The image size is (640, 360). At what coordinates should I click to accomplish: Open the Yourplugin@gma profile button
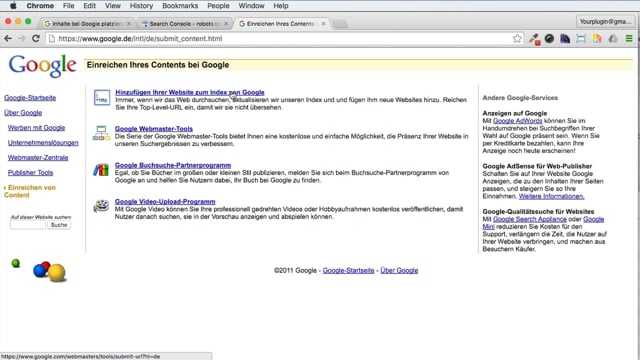[605, 22]
